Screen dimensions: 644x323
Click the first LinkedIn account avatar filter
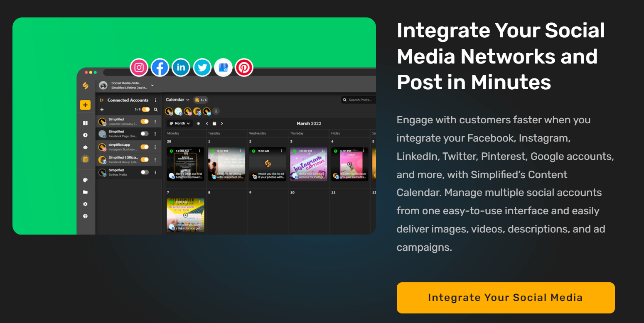coord(169,111)
